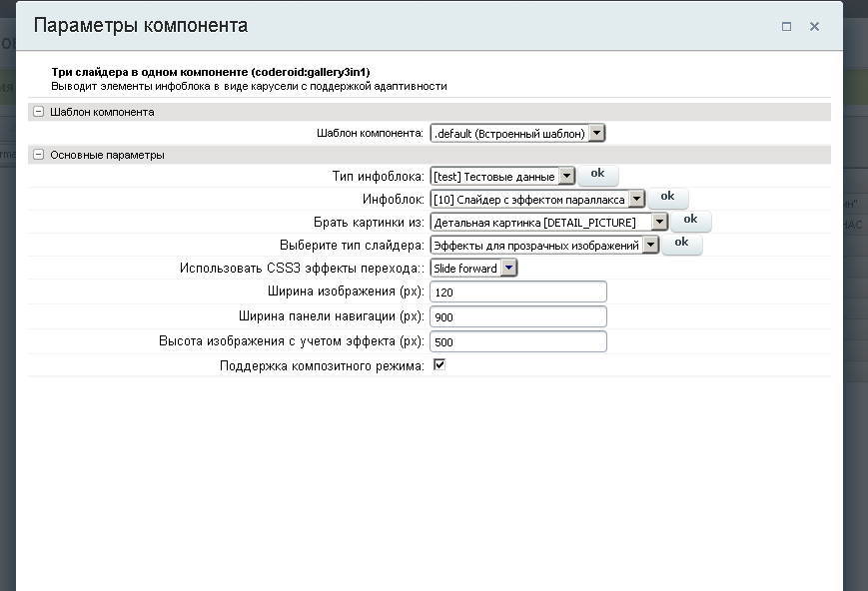Click the Высота изображения input field
This screenshot has width=868, height=591.
tap(518, 341)
